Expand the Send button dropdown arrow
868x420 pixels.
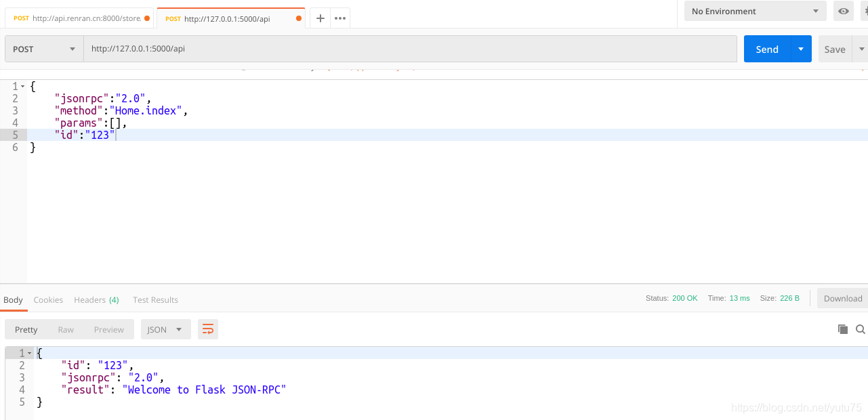pyautogui.click(x=800, y=48)
